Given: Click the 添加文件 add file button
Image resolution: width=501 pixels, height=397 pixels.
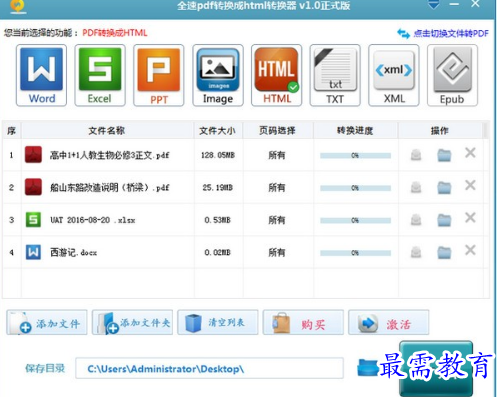Looking at the screenshot, I should 47,322.
